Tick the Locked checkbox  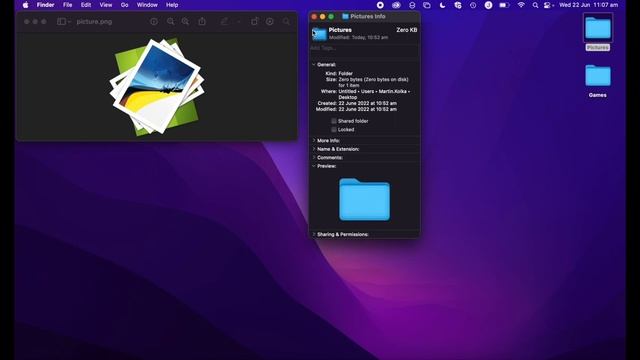[x=334, y=129]
